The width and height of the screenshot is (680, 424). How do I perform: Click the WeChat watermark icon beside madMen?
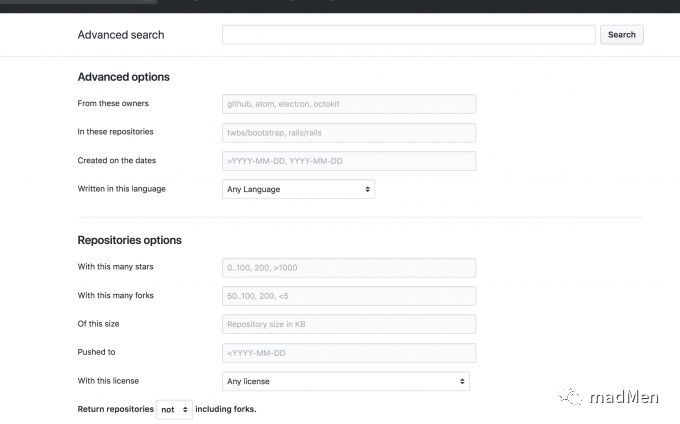(571, 397)
